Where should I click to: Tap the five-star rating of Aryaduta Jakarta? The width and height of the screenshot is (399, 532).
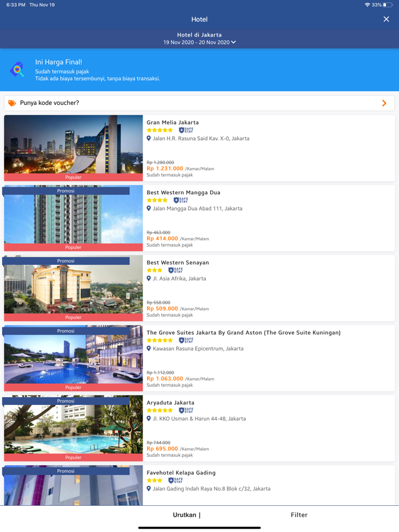(x=160, y=410)
